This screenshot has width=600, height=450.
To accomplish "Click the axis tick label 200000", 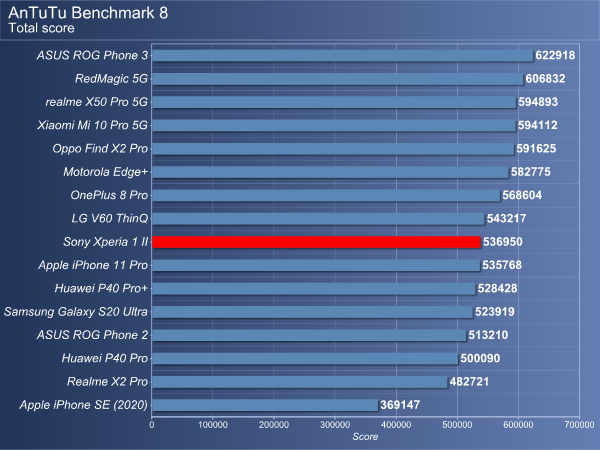I will pos(274,425).
